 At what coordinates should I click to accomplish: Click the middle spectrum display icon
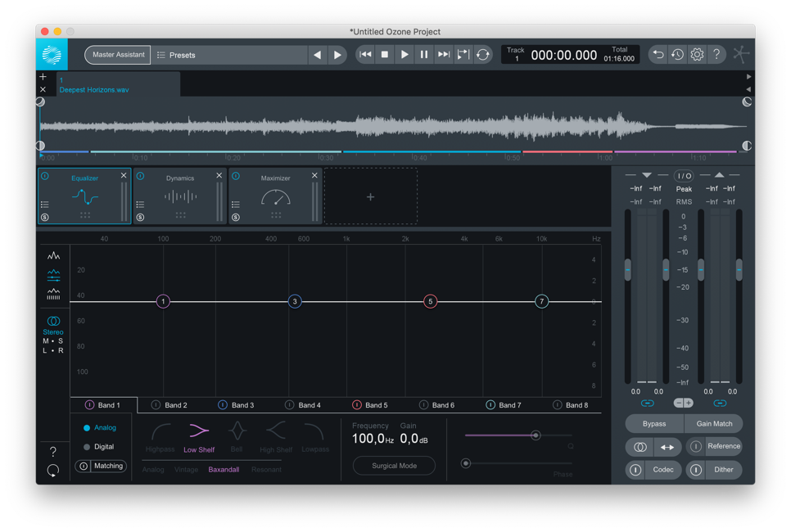click(x=53, y=275)
